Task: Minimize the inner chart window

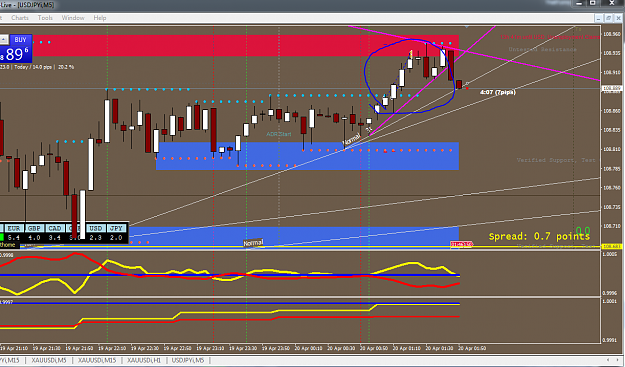Action: (599, 18)
